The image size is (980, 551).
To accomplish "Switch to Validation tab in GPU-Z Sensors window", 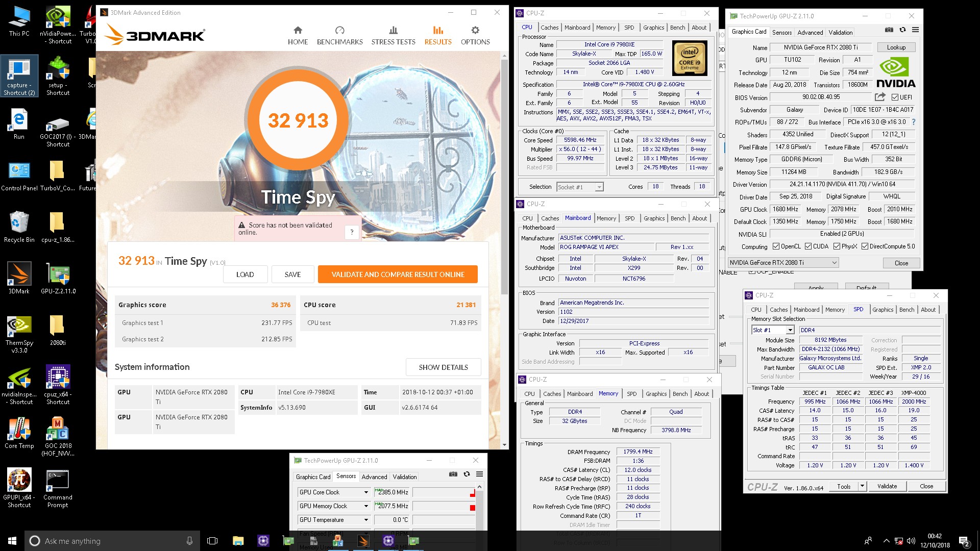I will (405, 477).
